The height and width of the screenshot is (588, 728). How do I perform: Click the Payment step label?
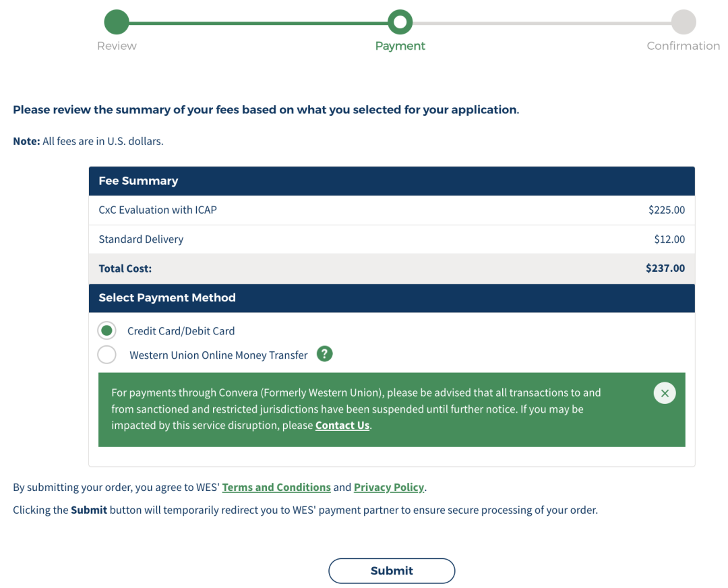pos(400,46)
